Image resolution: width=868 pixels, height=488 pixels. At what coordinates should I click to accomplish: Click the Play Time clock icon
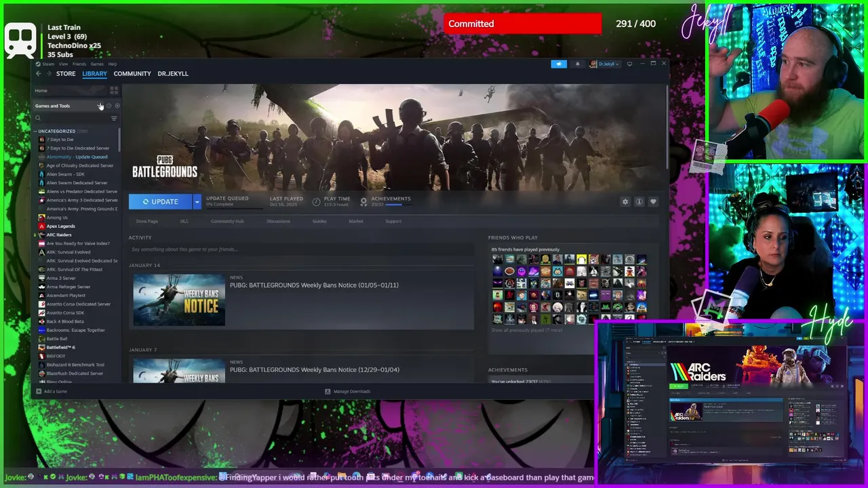pos(316,201)
